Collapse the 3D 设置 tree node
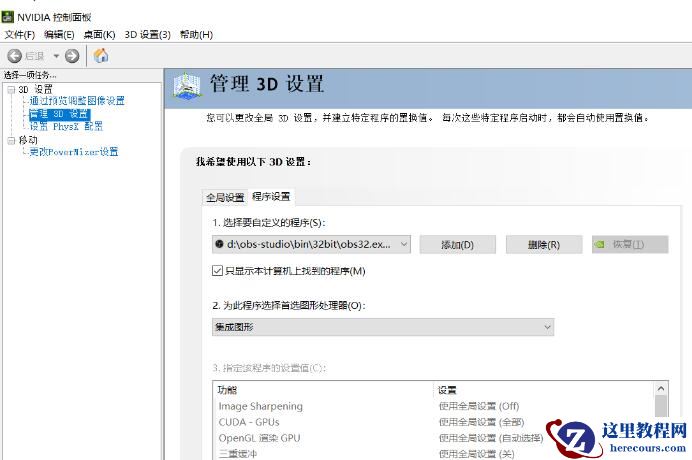Screen dimensions: 692x460 pyautogui.click(x=11, y=90)
